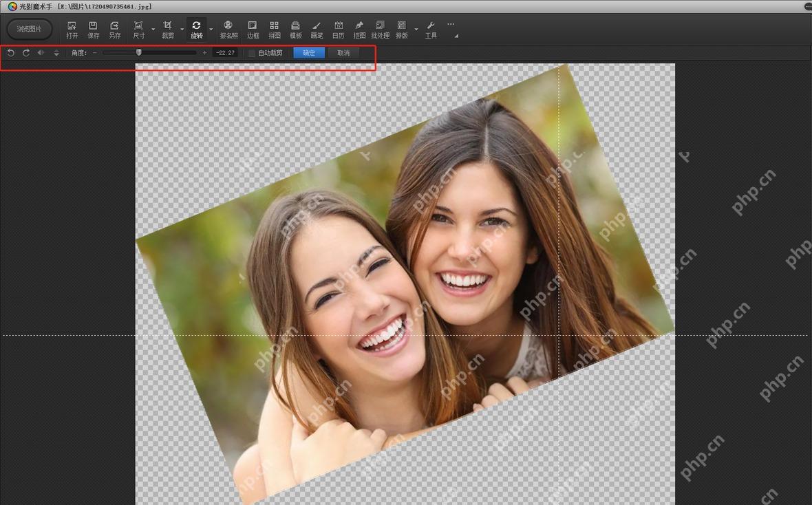Expand the 尺寸 size dropdown arrow

[153, 30]
